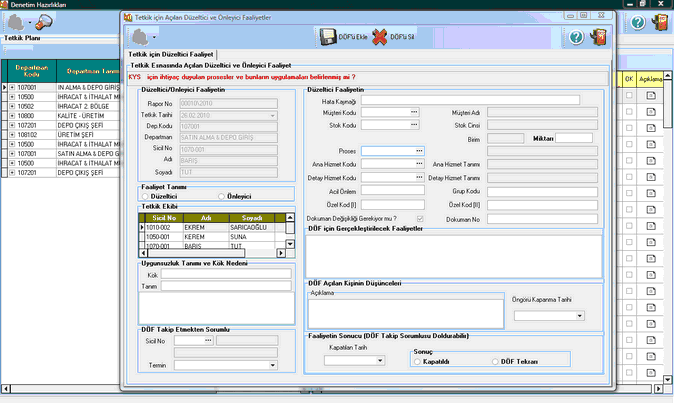Image resolution: width=674 pixels, height=403 pixels.
Task: Expand row 10800 KALİTE - ÜRETİM
Action: 12,116
